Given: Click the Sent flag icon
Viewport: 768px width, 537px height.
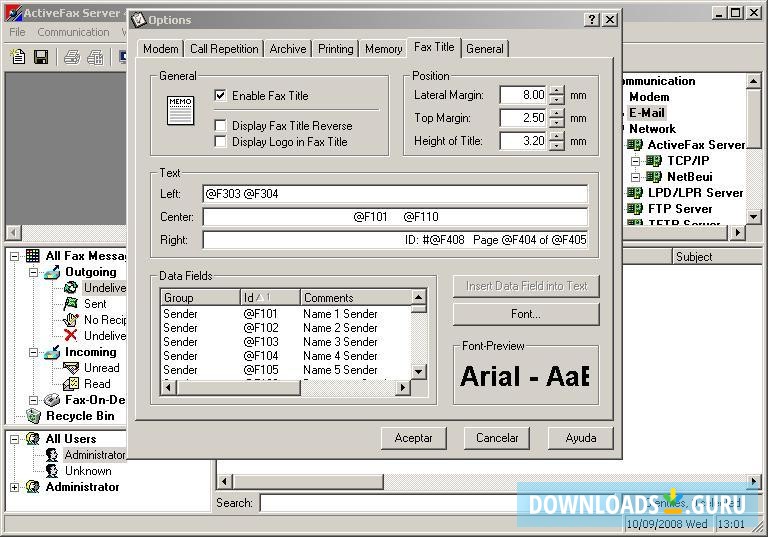Looking at the screenshot, I should pyautogui.click(x=71, y=304).
